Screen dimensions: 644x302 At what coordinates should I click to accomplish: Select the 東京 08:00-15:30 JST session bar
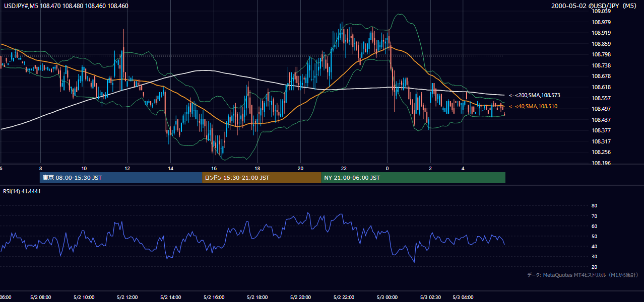tap(121, 178)
